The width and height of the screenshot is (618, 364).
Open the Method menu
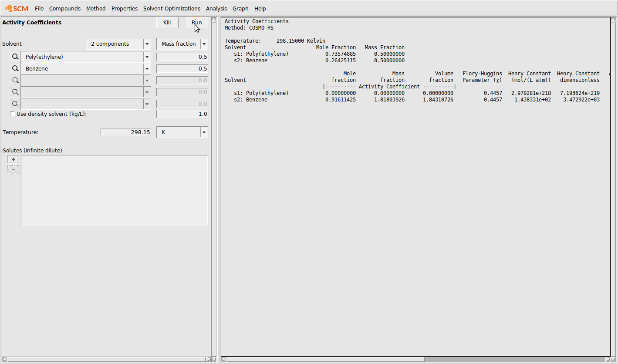[x=96, y=8]
